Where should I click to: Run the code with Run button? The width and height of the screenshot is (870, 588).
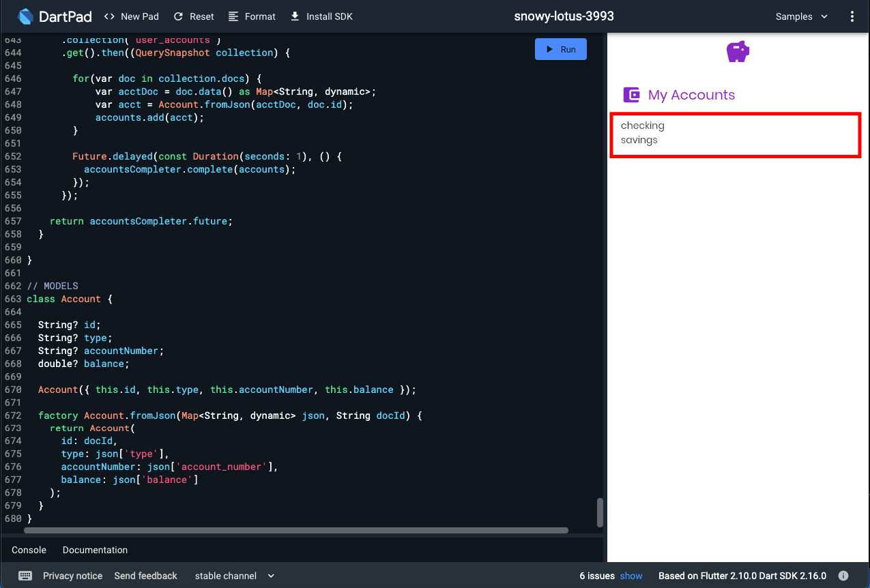click(x=561, y=49)
